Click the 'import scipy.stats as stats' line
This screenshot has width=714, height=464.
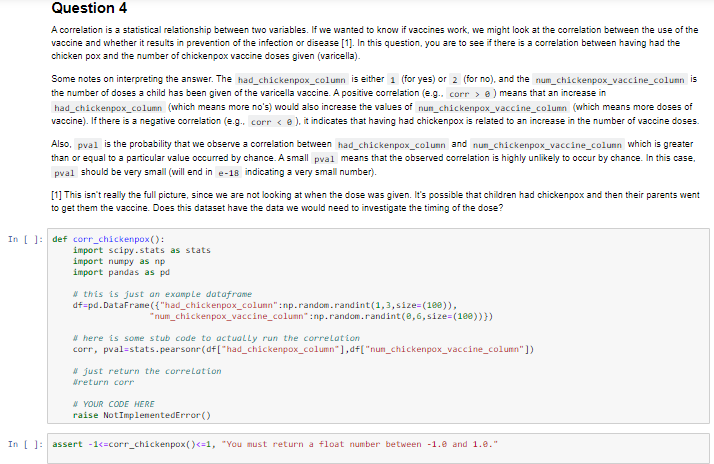tap(142, 250)
